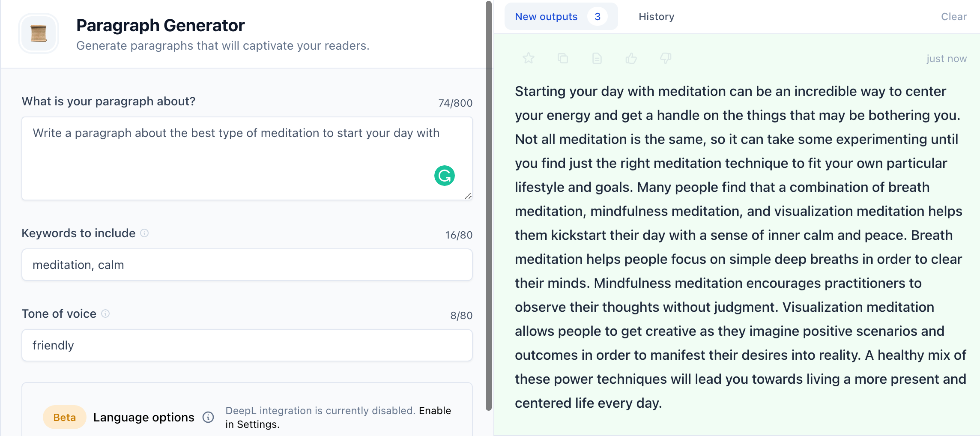Click the Paragraph Generator scroll icon
The image size is (980, 436).
point(39,33)
